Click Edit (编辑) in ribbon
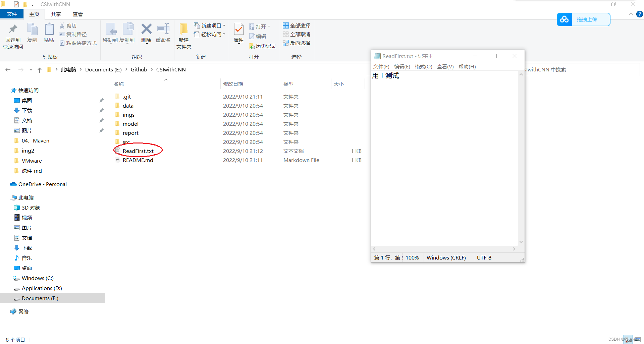 [258, 36]
